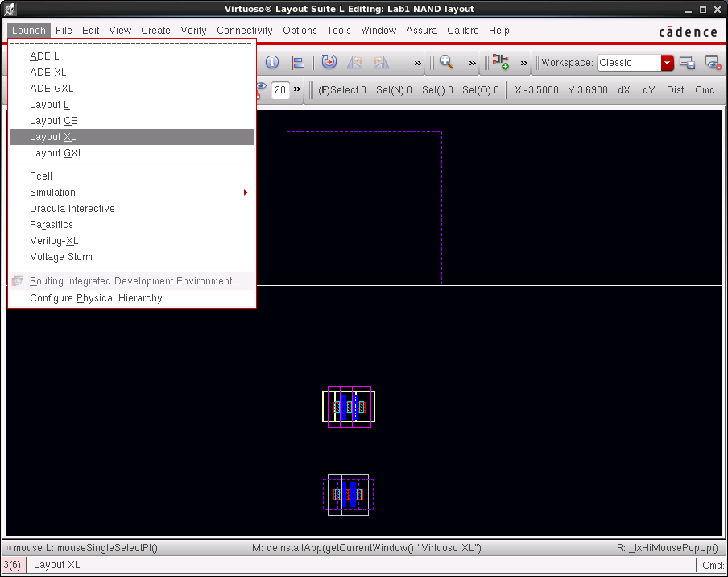
Task: Click the Routing Integrated Development Environment icon
Action: tap(18, 280)
